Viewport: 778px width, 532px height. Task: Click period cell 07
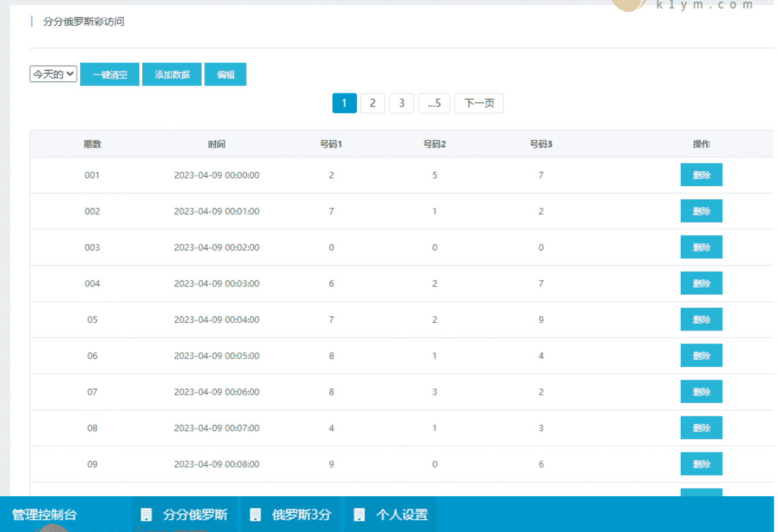93,392
